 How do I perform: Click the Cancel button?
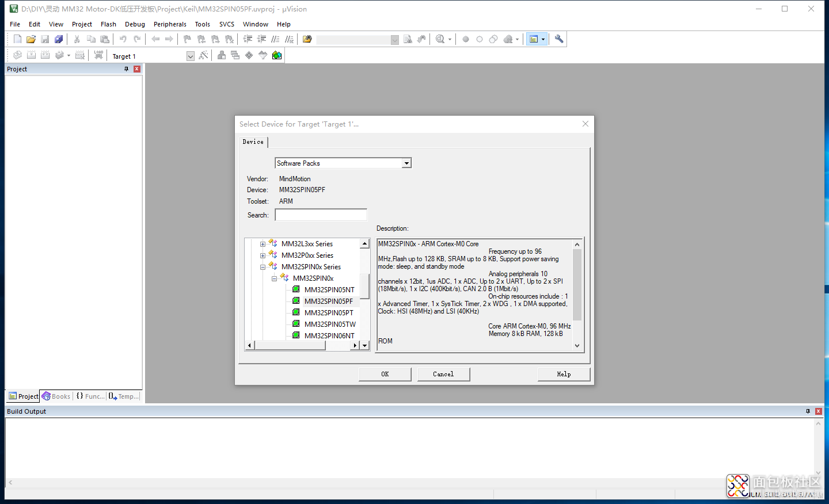click(x=443, y=374)
